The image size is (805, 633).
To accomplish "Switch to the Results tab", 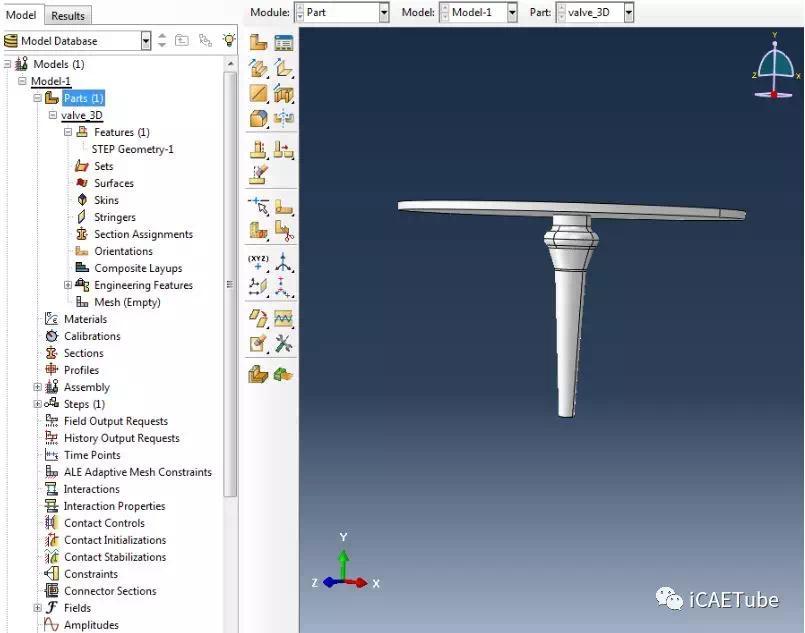I will pyautogui.click(x=68, y=15).
